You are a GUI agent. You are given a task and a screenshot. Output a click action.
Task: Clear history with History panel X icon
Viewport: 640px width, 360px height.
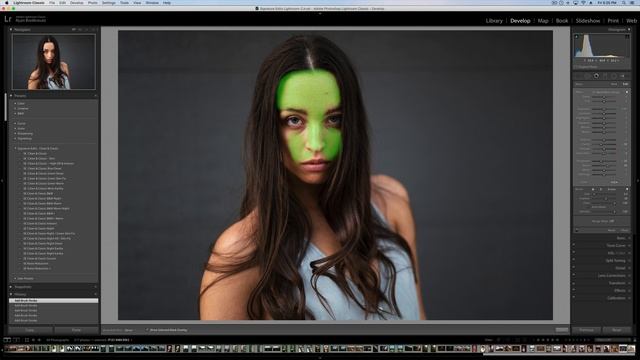tap(95, 294)
